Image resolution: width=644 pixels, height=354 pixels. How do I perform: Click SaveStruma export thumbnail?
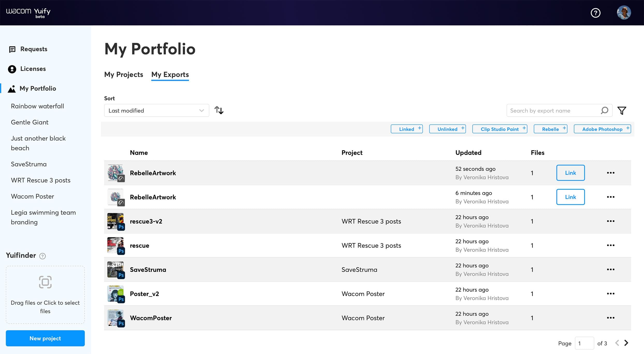116,269
